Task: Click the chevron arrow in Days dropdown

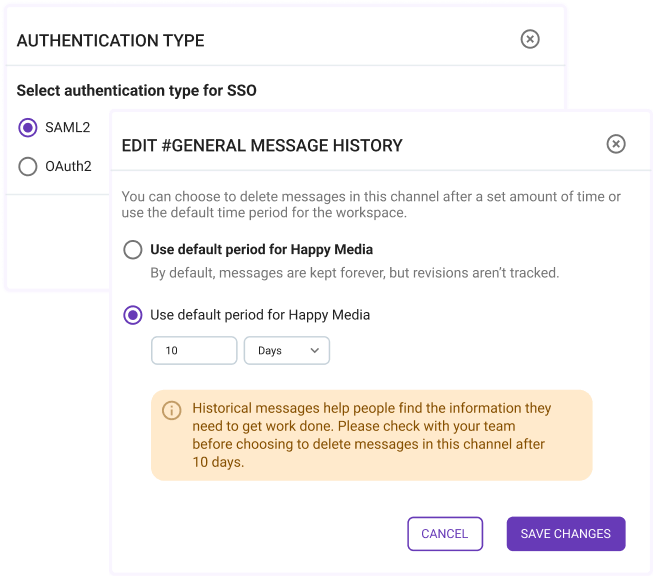Action: tap(314, 351)
